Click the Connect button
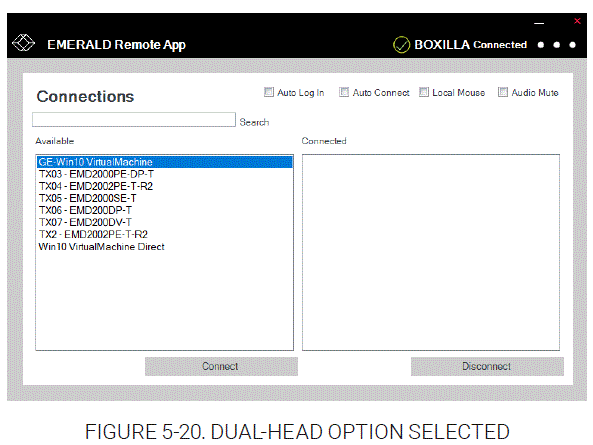 pyautogui.click(x=221, y=366)
